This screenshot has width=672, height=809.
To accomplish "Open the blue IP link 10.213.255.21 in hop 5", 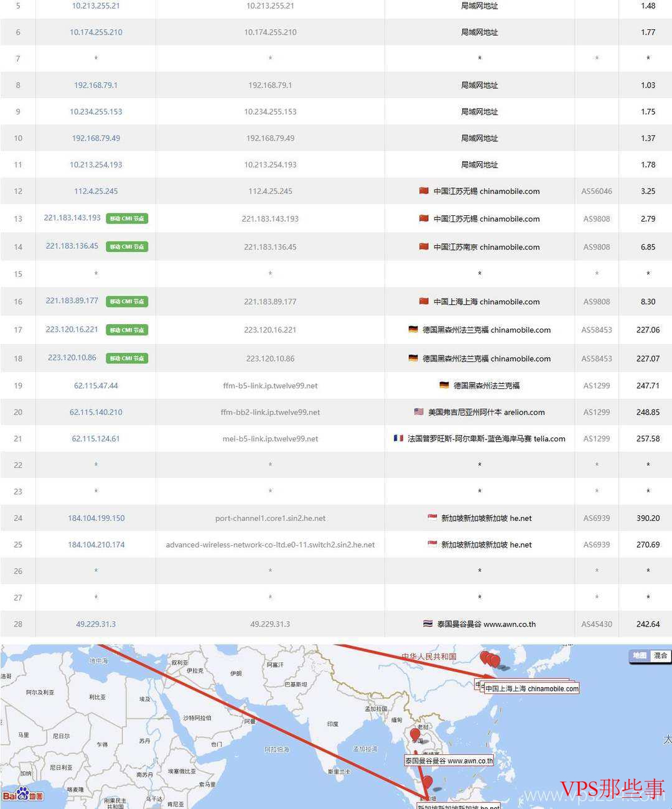I will (96, 6).
